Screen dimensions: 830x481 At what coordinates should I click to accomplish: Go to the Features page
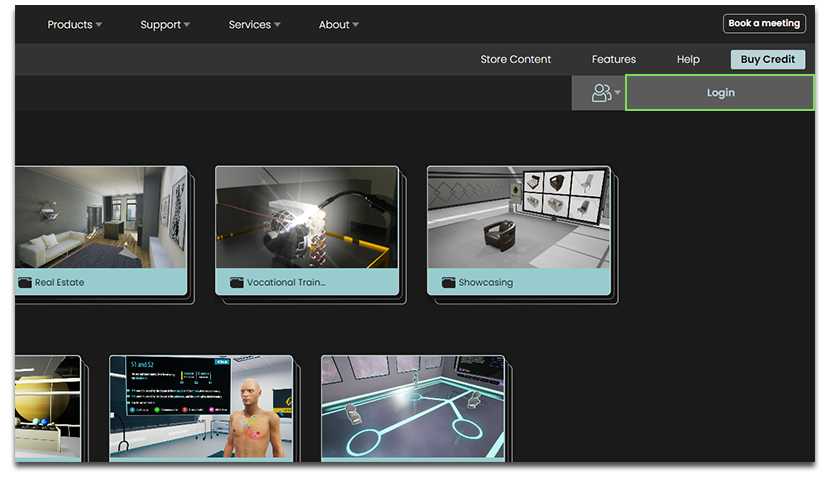click(x=614, y=59)
